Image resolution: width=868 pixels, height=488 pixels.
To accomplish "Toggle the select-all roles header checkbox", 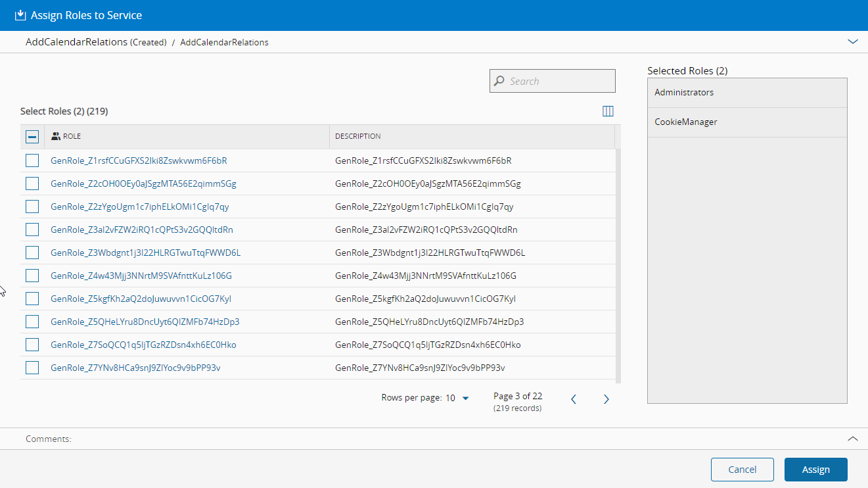I will click(32, 137).
